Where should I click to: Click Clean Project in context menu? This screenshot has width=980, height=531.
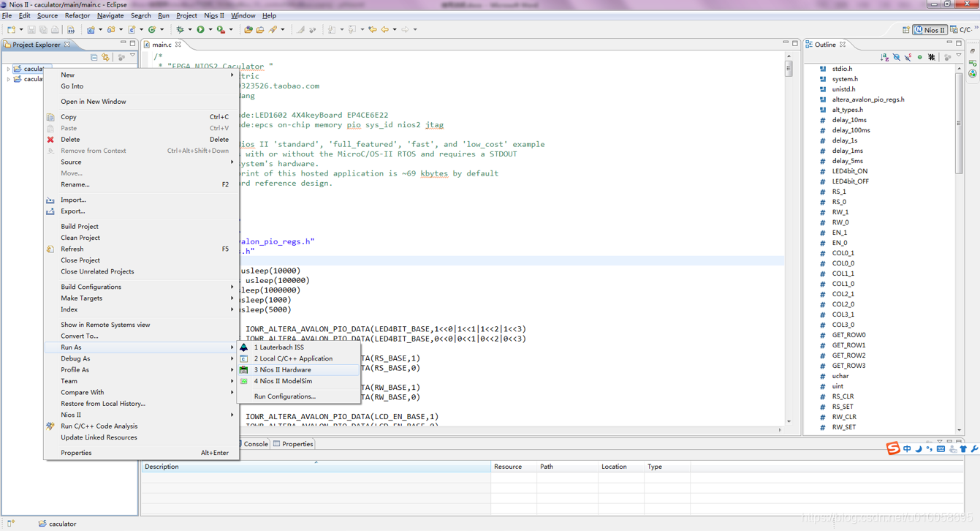click(x=142, y=238)
